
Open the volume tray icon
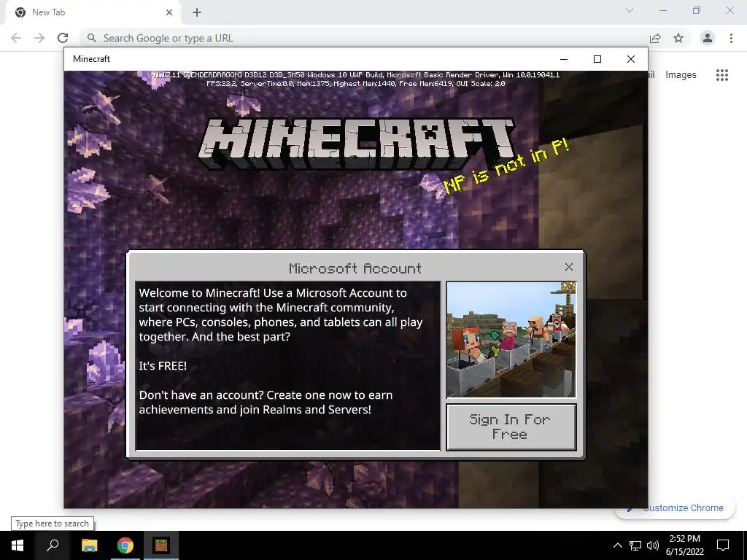(x=653, y=545)
